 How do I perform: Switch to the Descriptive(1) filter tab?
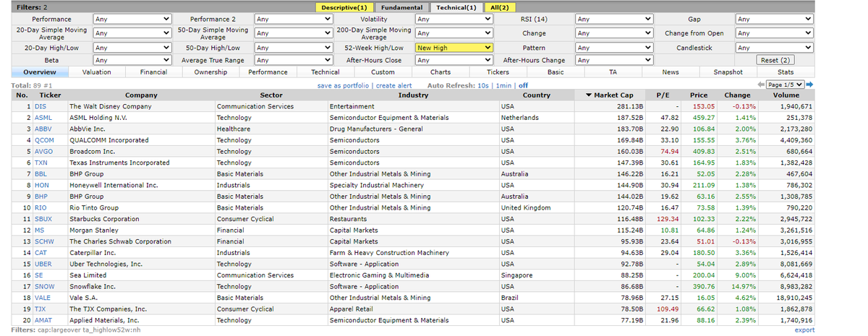(344, 7)
